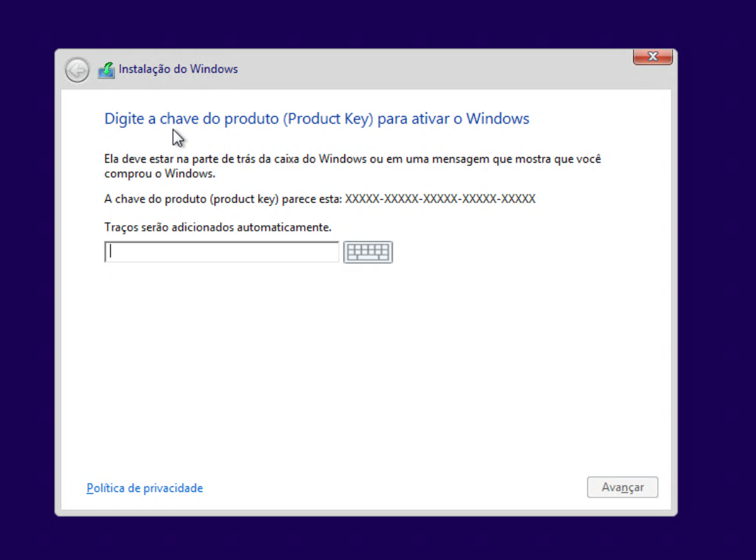The width and height of the screenshot is (756, 560).
Task: Click the words para ativar in the heading
Action: pyautogui.click(x=412, y=119)
